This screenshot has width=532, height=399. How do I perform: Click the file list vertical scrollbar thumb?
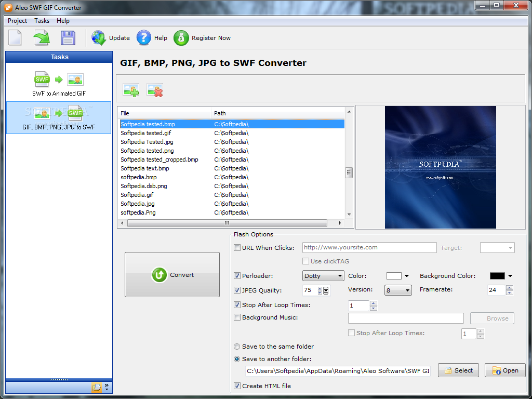click(x=349, y=172)
